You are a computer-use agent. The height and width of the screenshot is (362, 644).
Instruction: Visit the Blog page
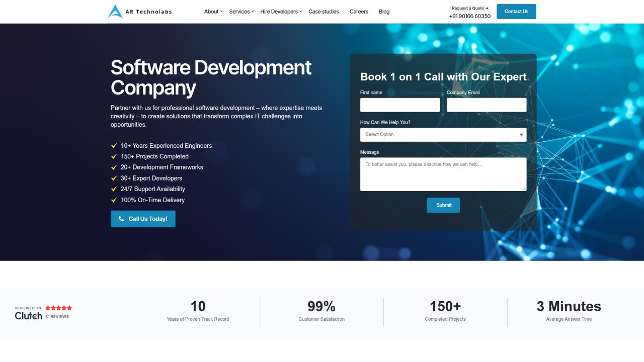384,12
